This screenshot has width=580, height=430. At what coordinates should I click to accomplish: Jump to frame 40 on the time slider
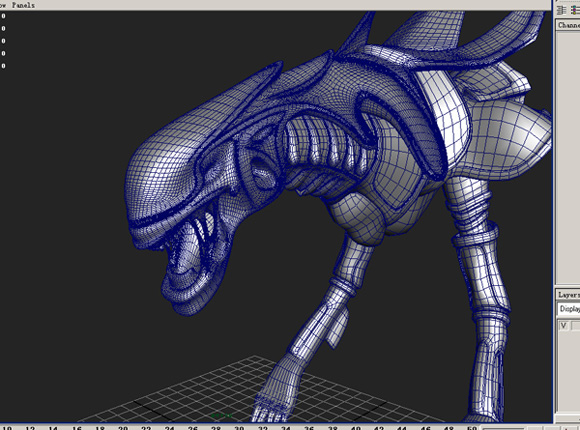pyautogui.click(x=355, y=427)
